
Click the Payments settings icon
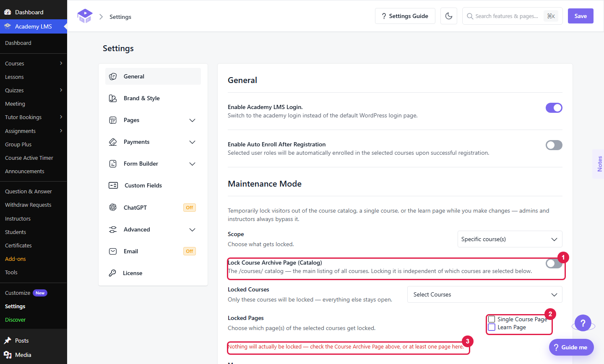pyautogui.click(x=113, y=142)
